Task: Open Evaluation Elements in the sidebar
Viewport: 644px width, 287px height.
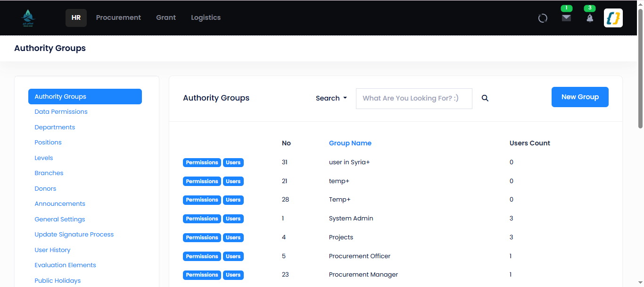Action: pos(65,265)
